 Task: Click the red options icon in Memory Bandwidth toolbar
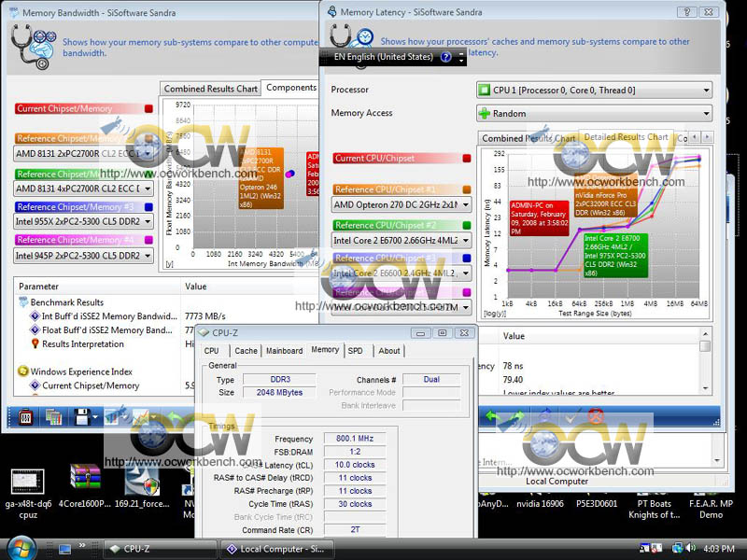25,417
